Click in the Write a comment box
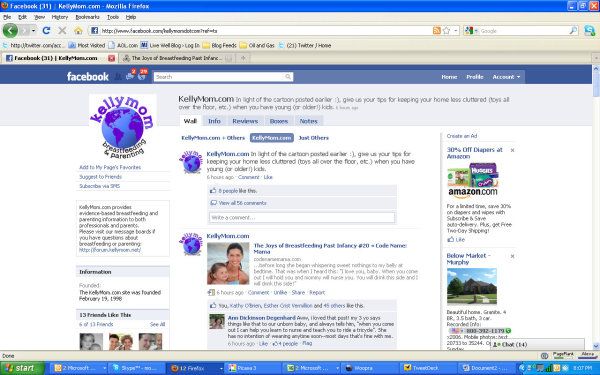Screen dimensions: 600x375 pyautogui.click(x=302, y=217)
